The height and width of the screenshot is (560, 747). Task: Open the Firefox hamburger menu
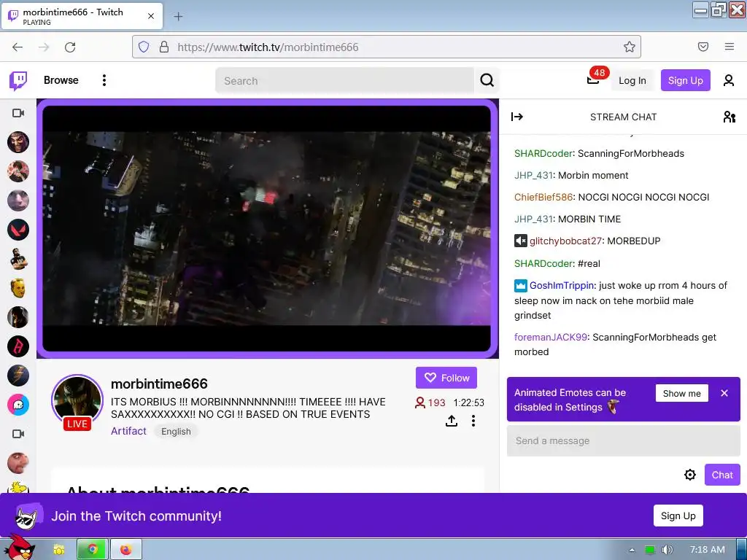click(x=729, y=47)
